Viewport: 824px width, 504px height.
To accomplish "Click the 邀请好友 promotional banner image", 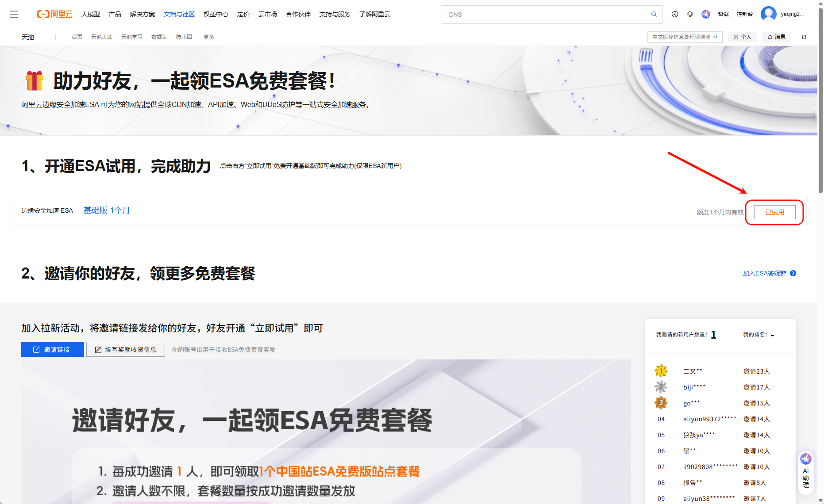I will [x=326, y=431].
